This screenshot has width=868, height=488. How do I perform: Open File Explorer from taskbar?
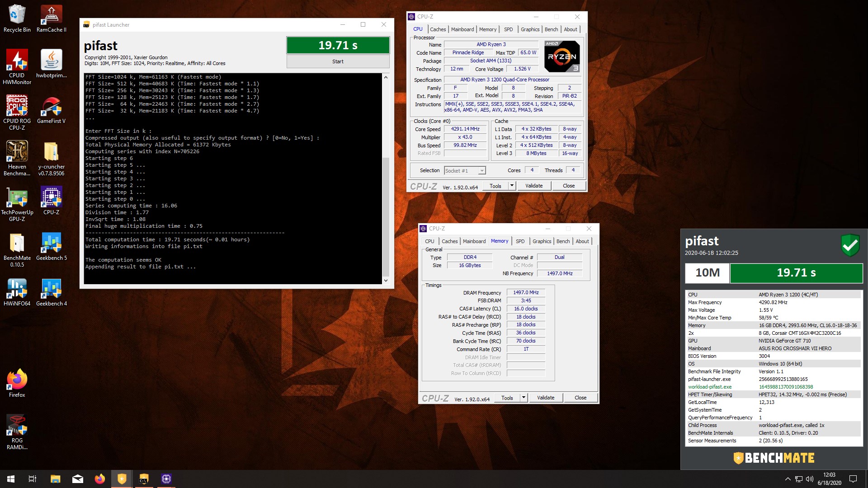click(55, 479)
